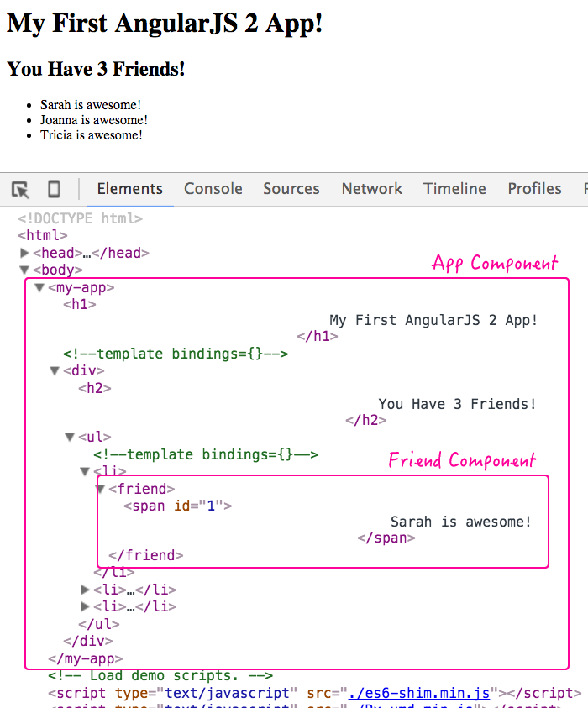
Task: Collapse the ul node triangle
Action: coord(70,437)
